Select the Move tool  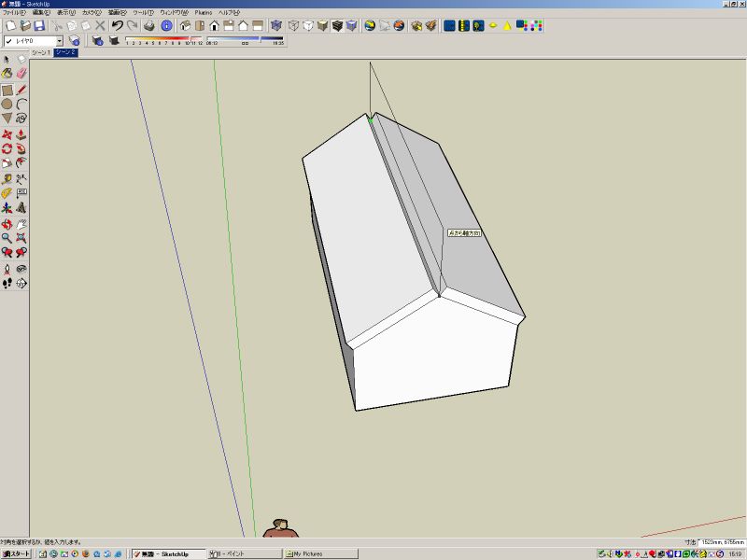point(7,133)
